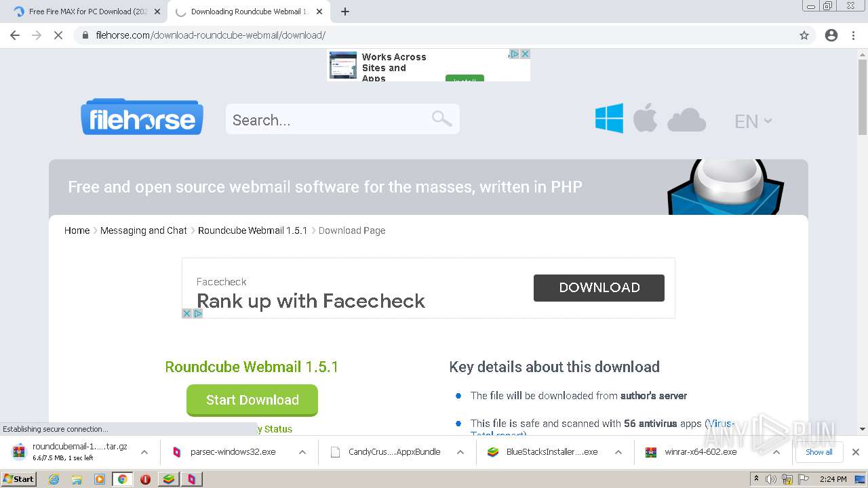
Task: Click Show all downloads
Action: pos(818,452)
